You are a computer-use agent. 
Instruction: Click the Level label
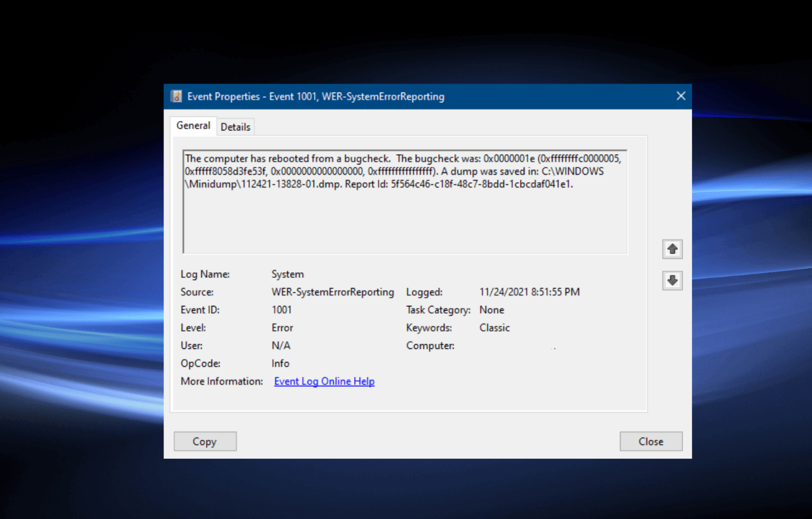(x=193, y=328)
